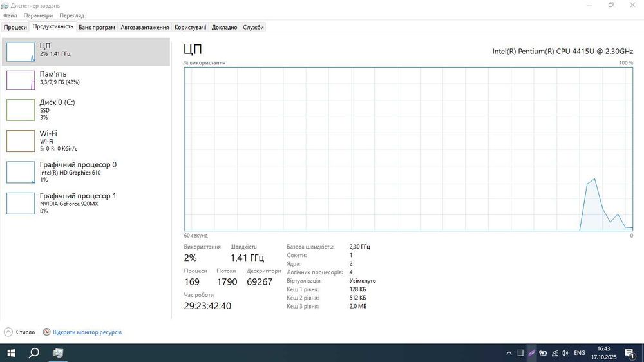Open the Параметри menu
Screen dimensions: 644x362
coord(38,15)
